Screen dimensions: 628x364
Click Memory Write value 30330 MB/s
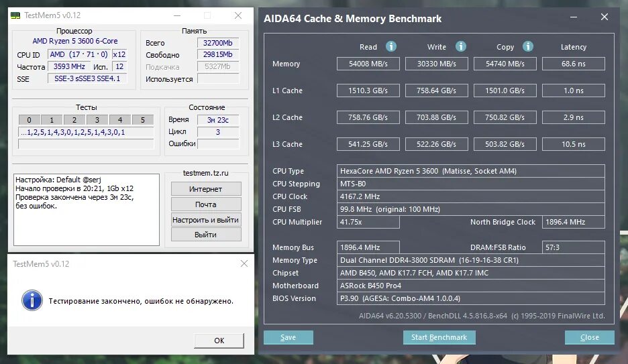[x=437, y=64]
